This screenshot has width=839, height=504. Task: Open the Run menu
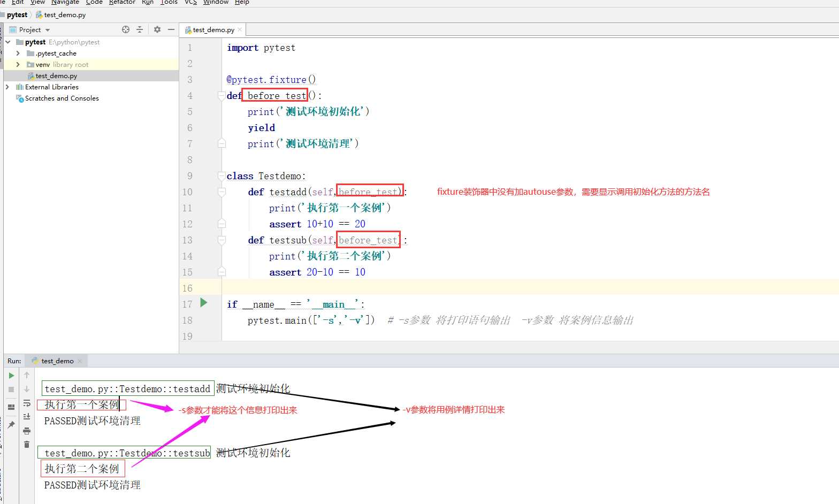[x=148, y=2]
